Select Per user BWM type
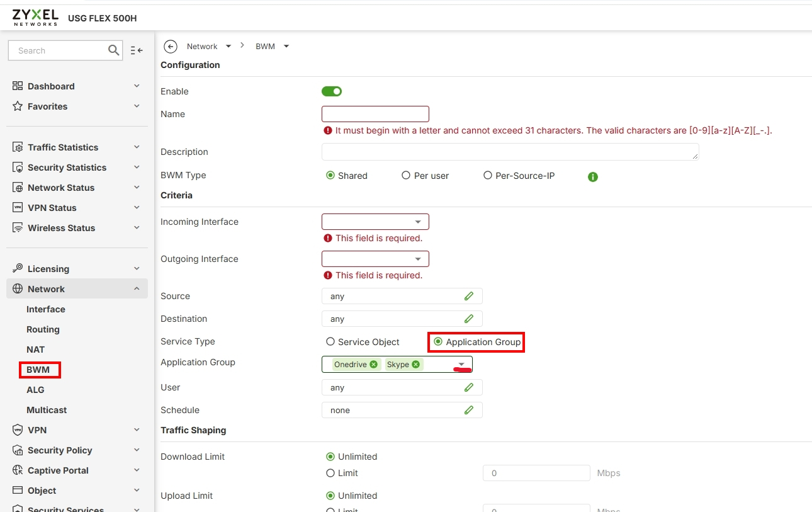 point(406,176)
